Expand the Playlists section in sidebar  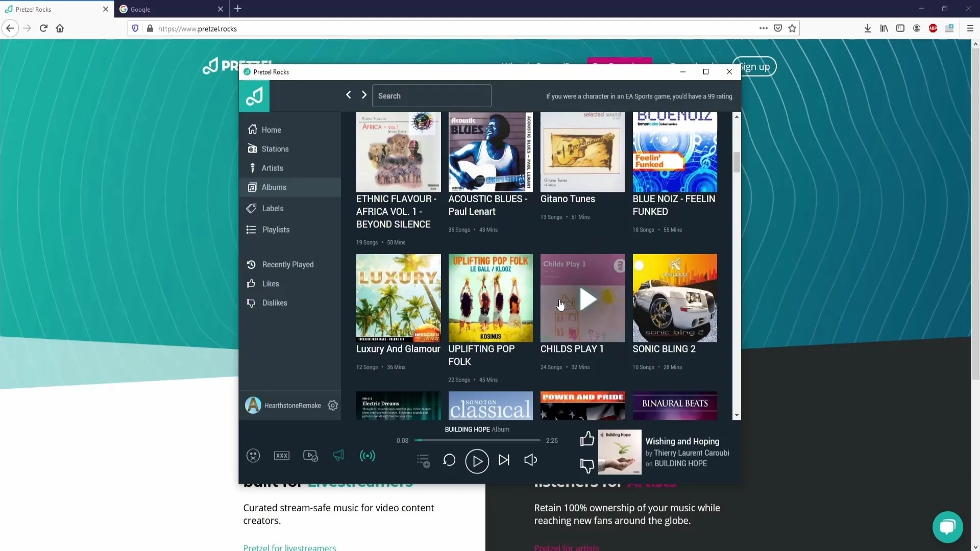276,230
